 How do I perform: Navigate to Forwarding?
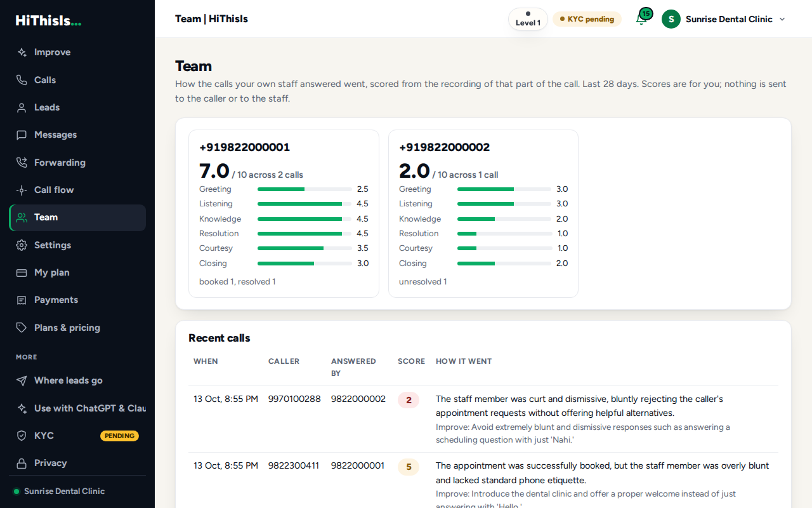(x=77, y=163)
